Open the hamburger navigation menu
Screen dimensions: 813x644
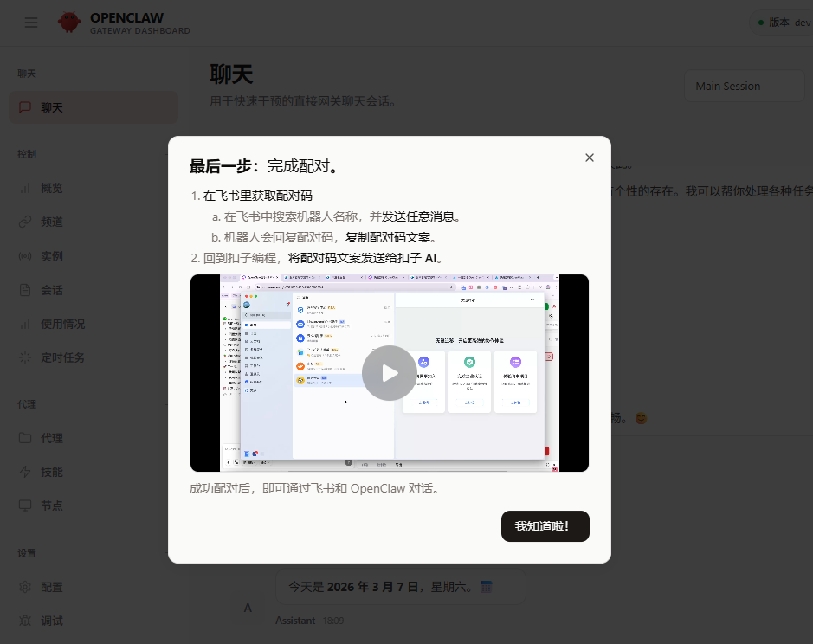31,23
